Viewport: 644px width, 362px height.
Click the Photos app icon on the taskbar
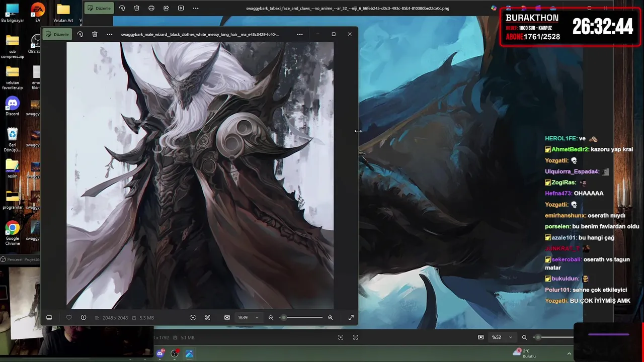point(189,353)
